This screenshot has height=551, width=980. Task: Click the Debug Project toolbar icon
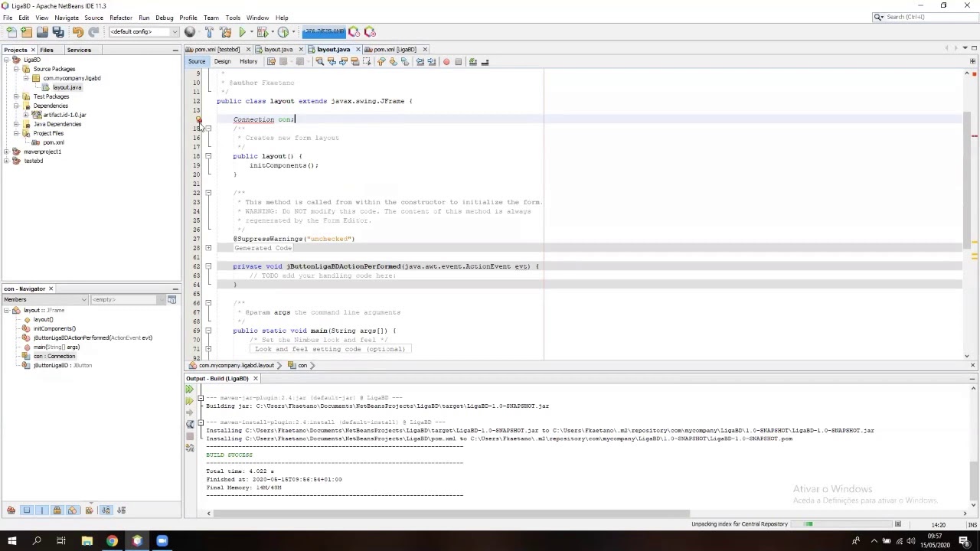[x=262, y=32]
